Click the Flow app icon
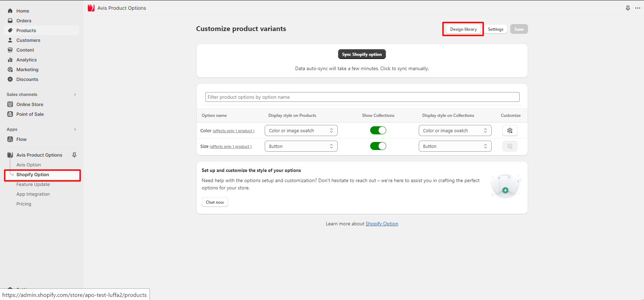The image size is (644, 300). pos(10,139)
